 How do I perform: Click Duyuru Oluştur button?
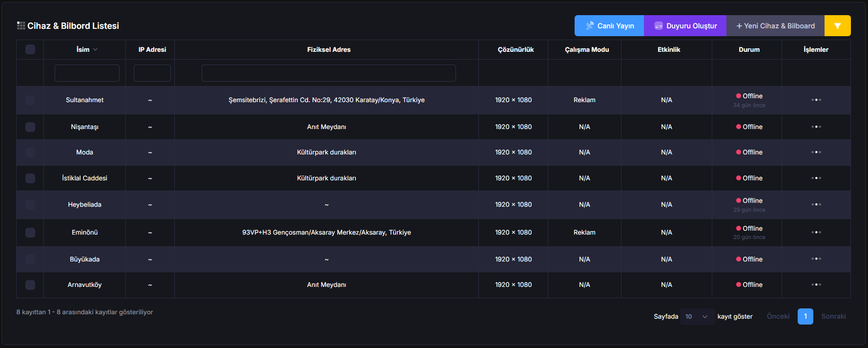[x=685, y=26]
